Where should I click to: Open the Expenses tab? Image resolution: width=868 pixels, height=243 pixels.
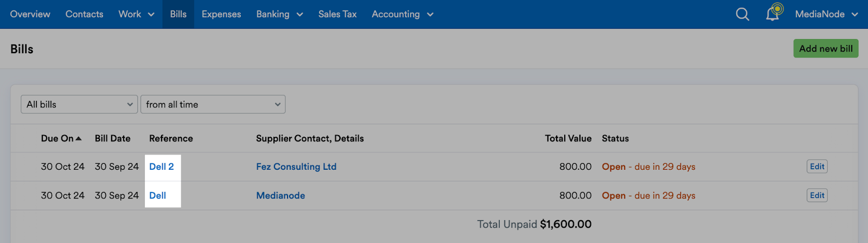[221, 14]
